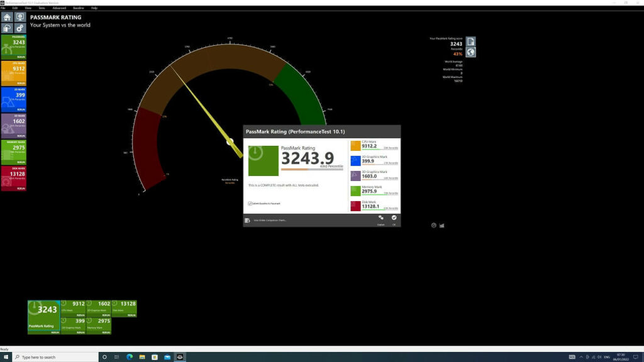Toggle Submit Baseline to Passmark checkbox

[250, 204]
